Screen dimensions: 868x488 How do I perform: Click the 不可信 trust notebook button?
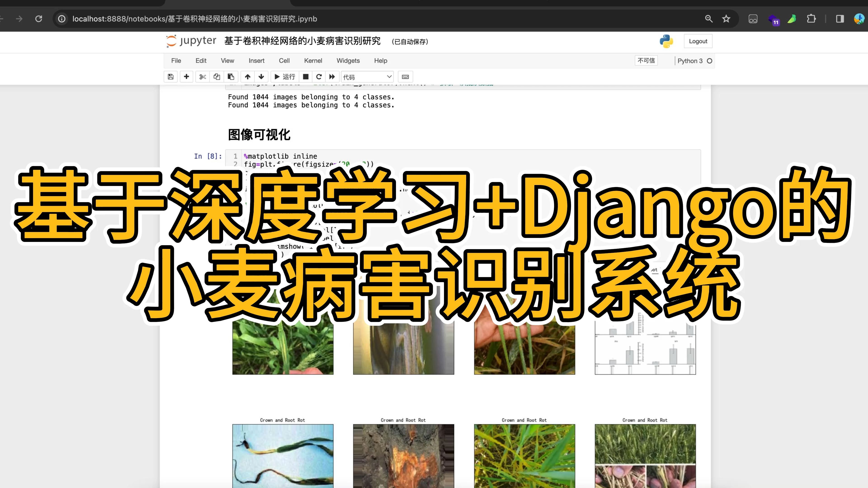coord(646,61)
